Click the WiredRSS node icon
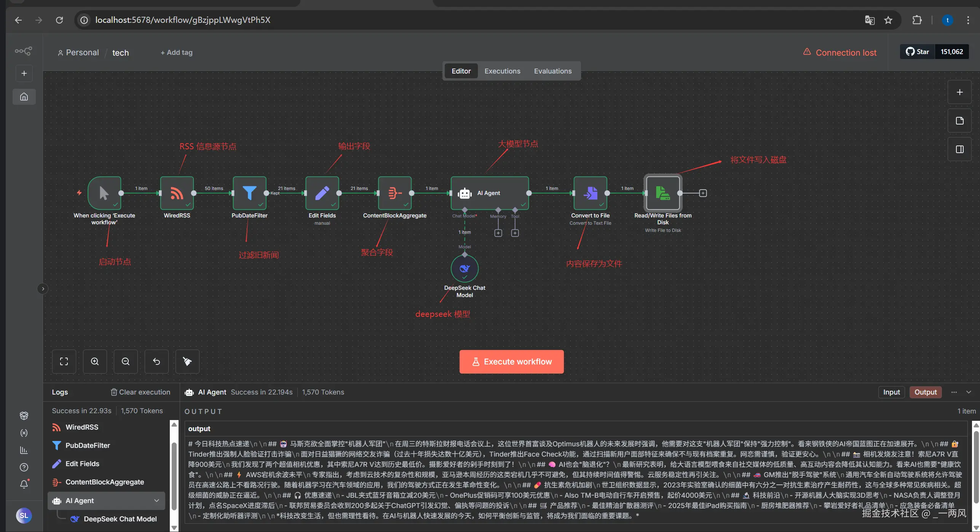The height and width of the screenshot is (532, 980). pyautogui.click(x=177, y=193)
